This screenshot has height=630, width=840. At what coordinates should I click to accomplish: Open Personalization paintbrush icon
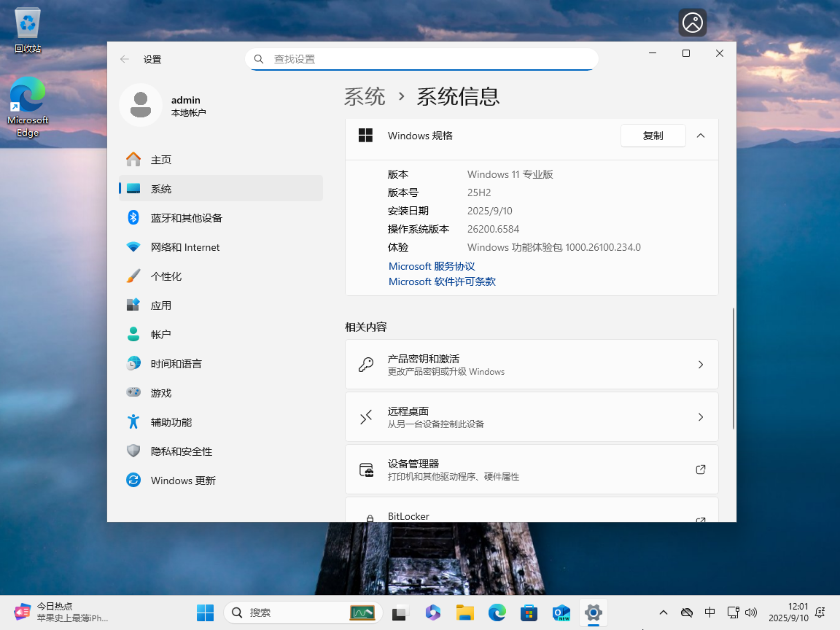pyautogui.click(x=133, y=276)
